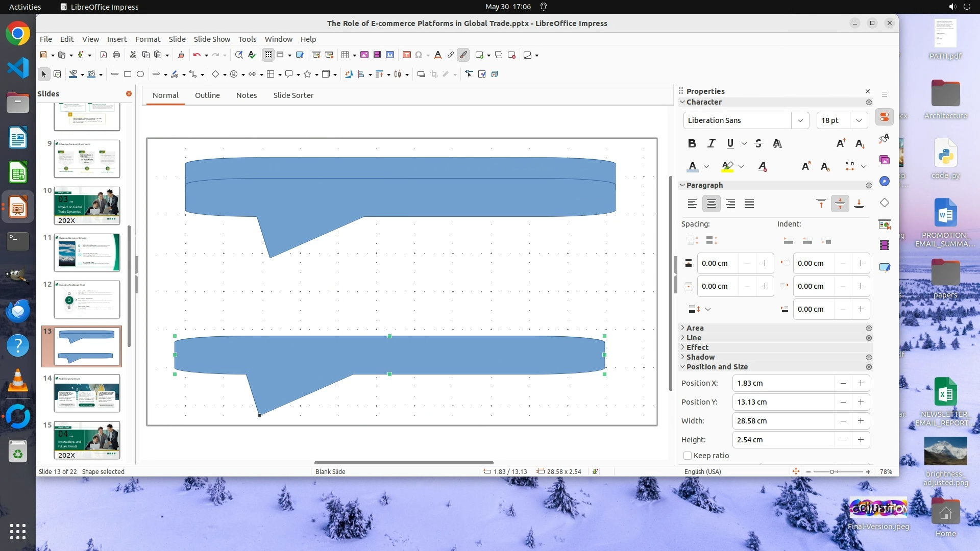The image size is (980, 551).
Task: Open the Navigator sidebar deck icon
Action: point(885,181)
